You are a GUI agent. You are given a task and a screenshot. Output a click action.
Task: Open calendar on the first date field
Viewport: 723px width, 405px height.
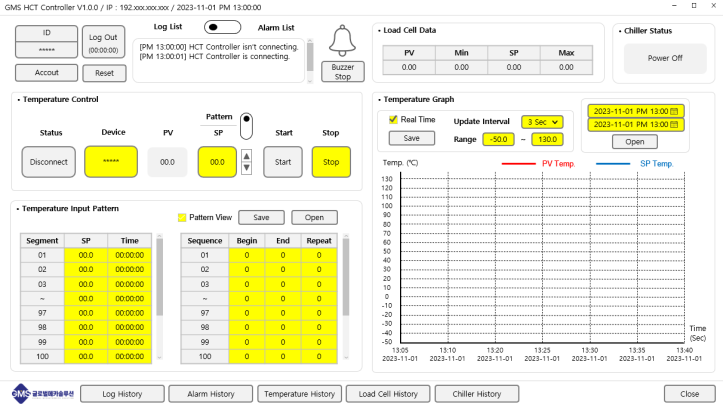[675, 110]
